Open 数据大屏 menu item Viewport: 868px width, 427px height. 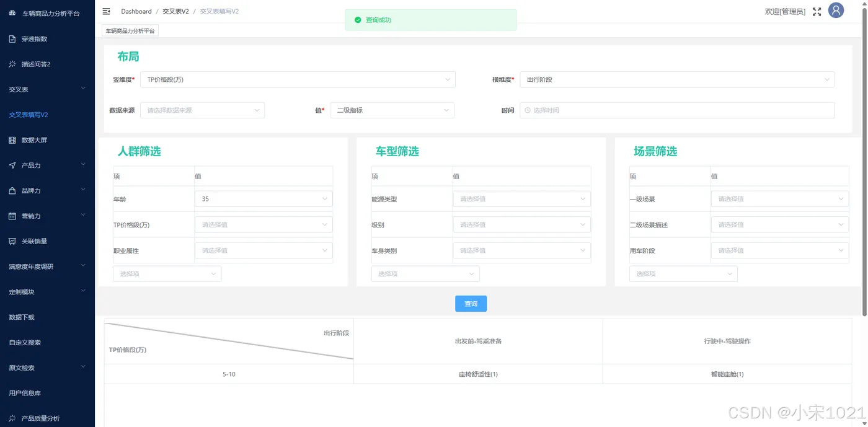click(x=47, y=140)
